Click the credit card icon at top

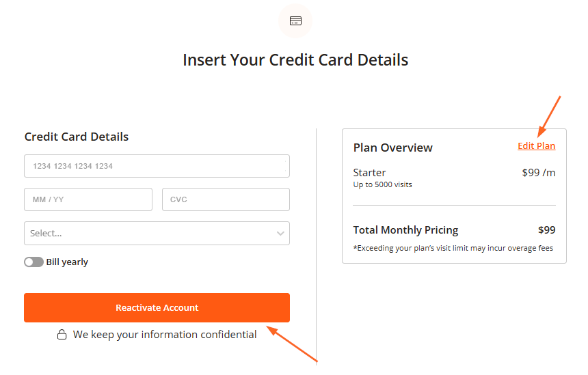pos(295,20)
